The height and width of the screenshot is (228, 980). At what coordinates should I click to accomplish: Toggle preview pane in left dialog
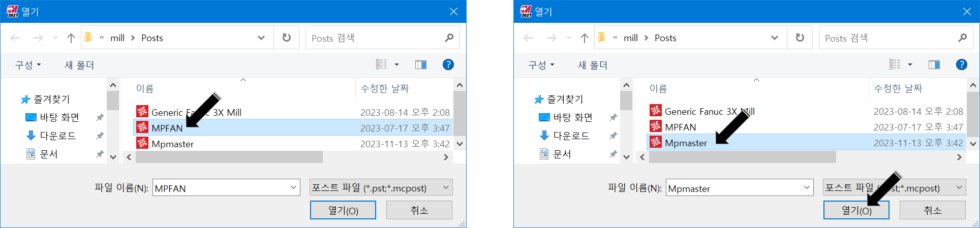click(421, 64)
